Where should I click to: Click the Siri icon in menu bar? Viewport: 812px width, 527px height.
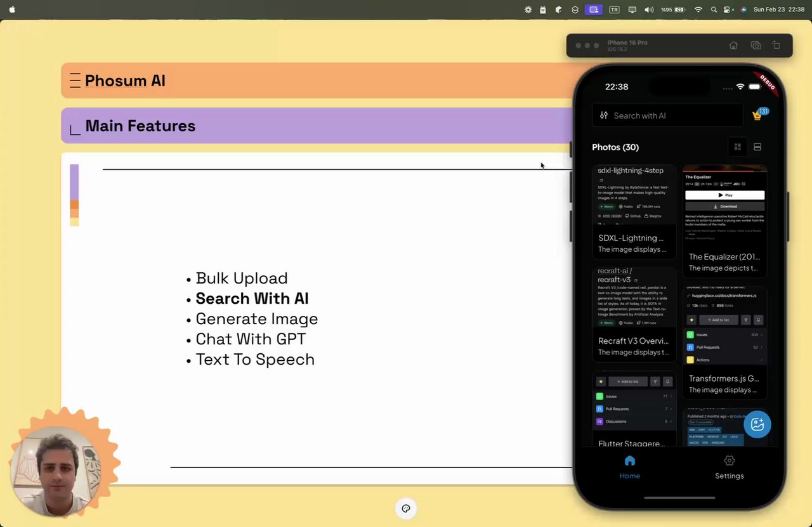743,10
